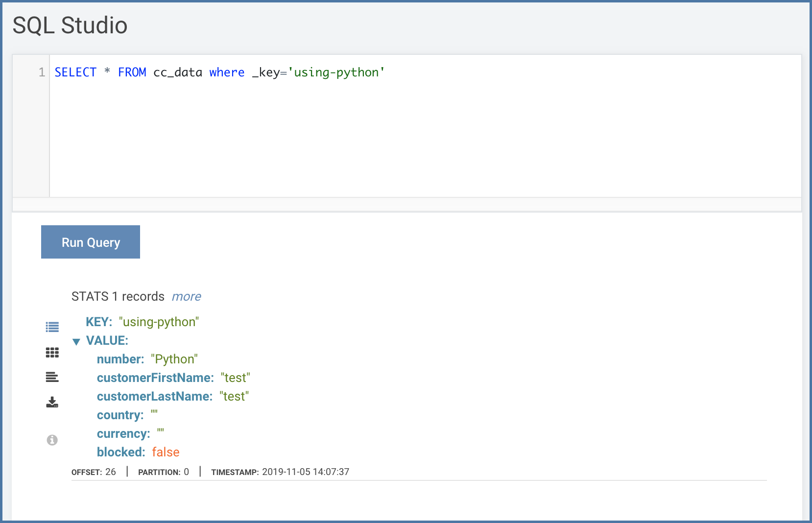This screenshot has height=523, width=812.
Task: Click the TIMESTAMP value in record footer
Action: tap(306, 472)
